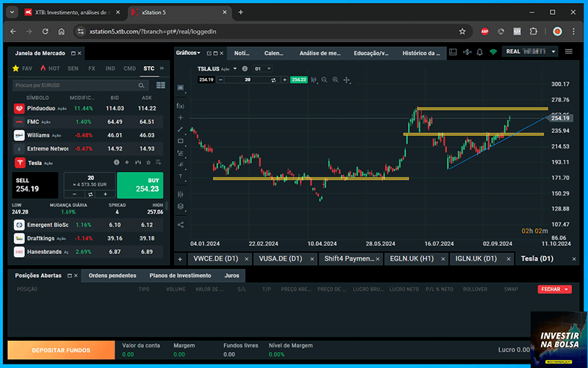Open the deposit/transfer dollar icon

467,51
